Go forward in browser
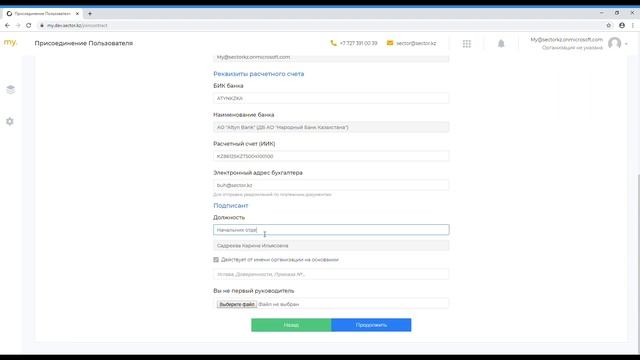The image size is (640, 360). coord(18,25)
